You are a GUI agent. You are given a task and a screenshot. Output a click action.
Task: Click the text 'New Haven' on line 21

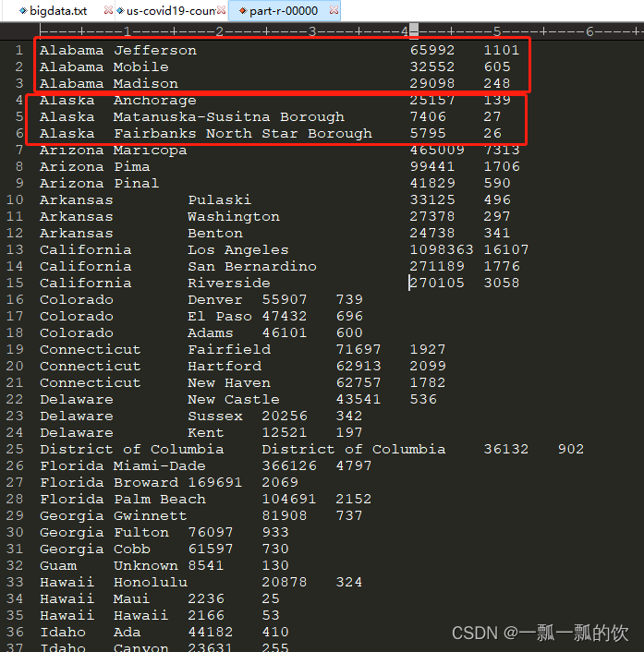pyautogui.click(x=229, y=383)
